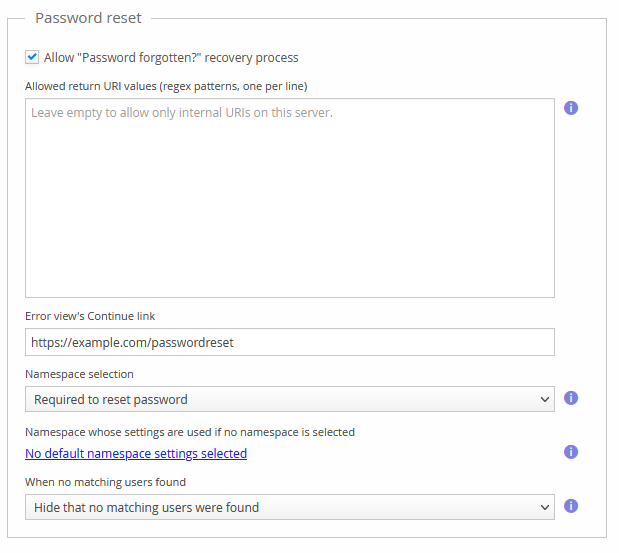Click info icon next to no matching users dropdown
Viewport: 619px width, 553px height.
(x=571, y=506)
